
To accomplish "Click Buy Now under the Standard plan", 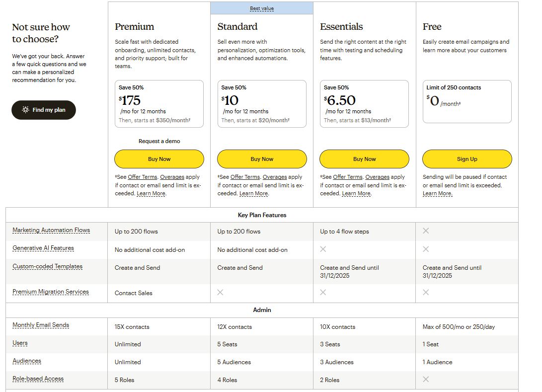I will [262, 158].
